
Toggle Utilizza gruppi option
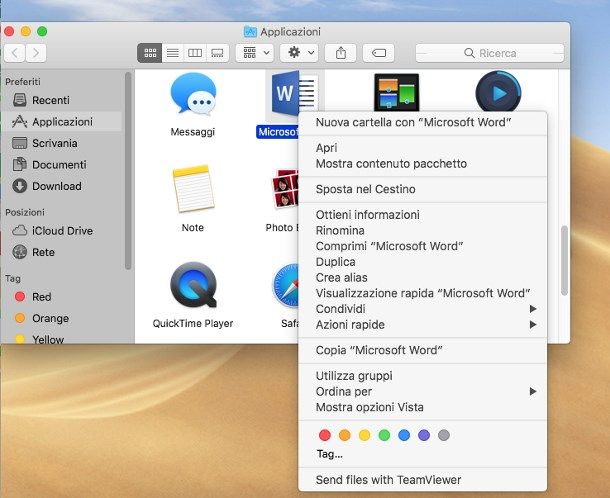point(422,376)
